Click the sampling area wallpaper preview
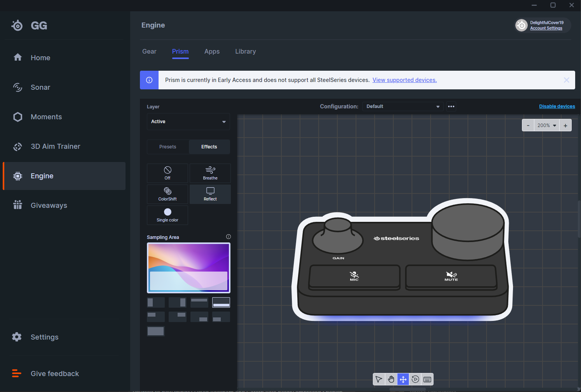The width and height of the screenshot is (581, 392). [188, 268]
